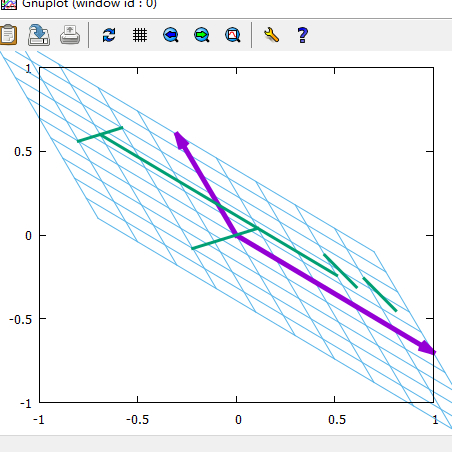Print the current plot

pyautogui.click(x=70, y=35)
